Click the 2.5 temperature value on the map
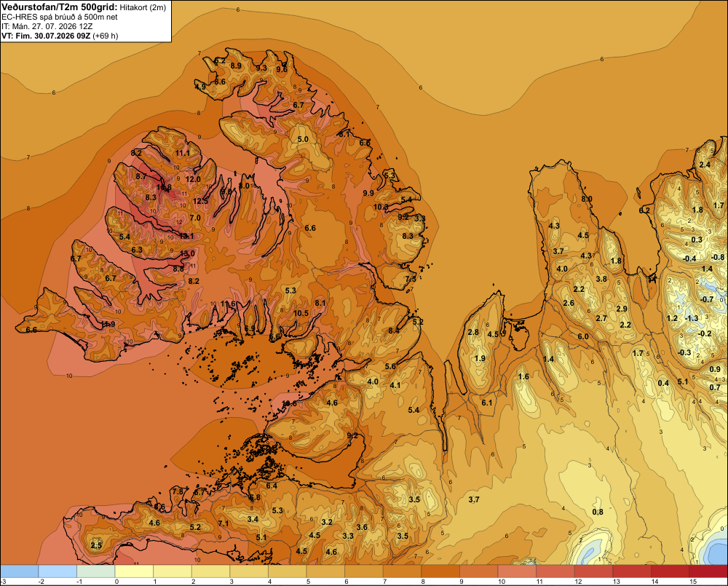 pyautogui.click(x=96, y=546)
